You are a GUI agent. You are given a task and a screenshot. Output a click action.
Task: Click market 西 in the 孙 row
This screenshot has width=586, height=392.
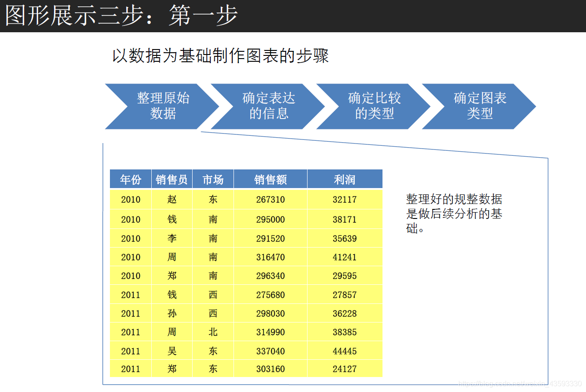click(x=213, y=313)
